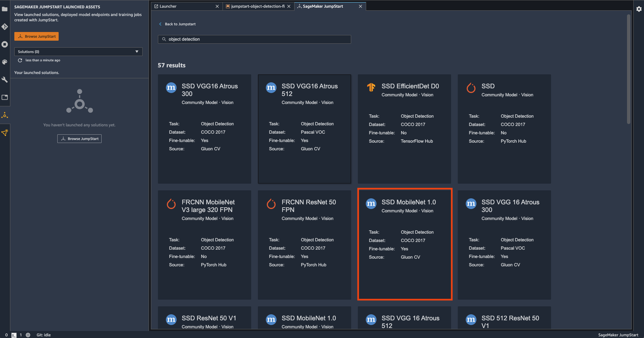Open the commands palette sidebar icon

pos(5,62)
